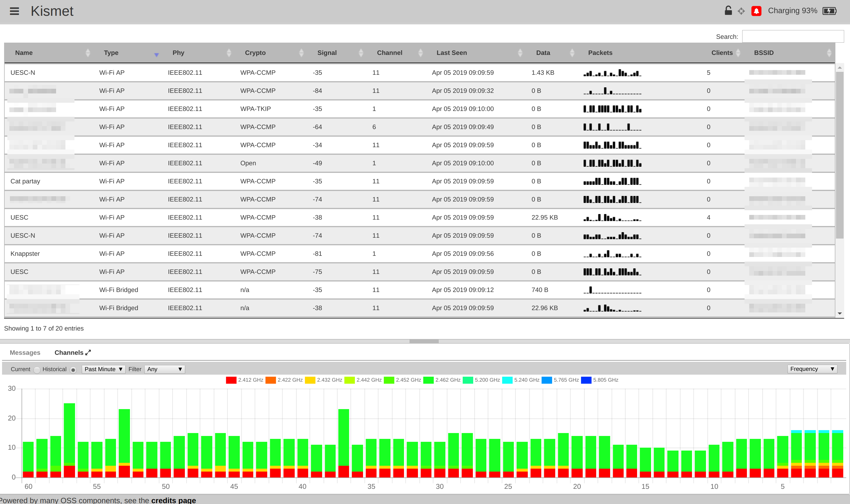850x504 pixels.
Task: Toggle sort order on the Type column
Action: pos(157,54)
